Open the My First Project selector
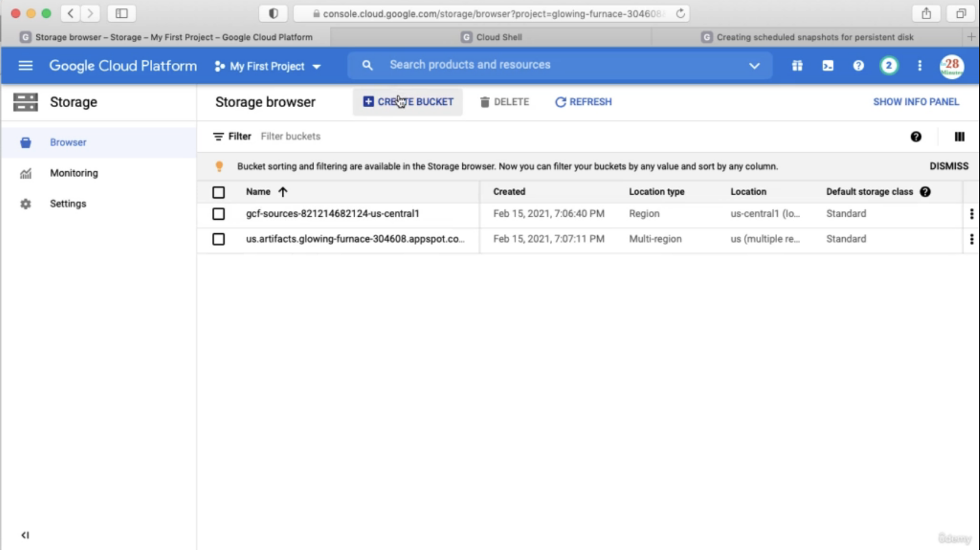The image size is (980, 551). 267,66
